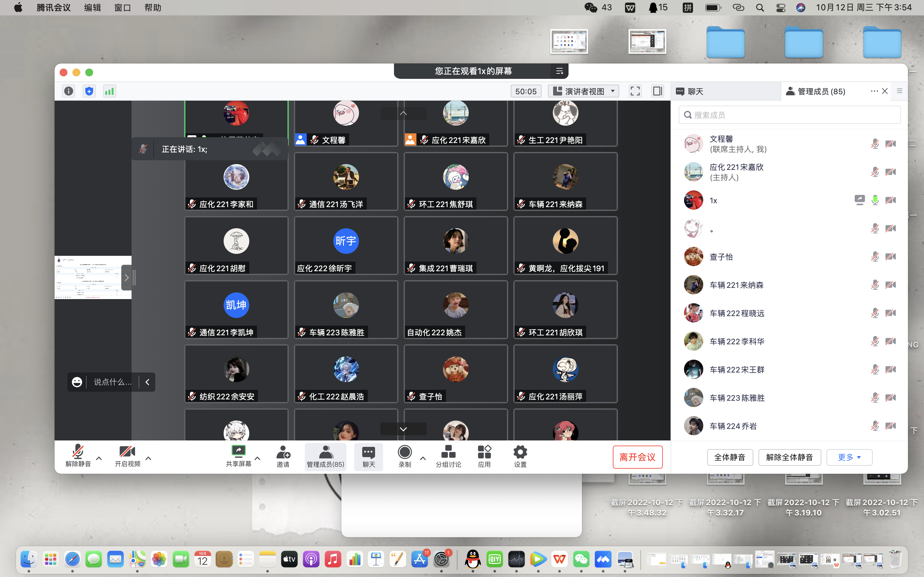Toggle the side panel layout icon
Image resolution: width=924 pixels, height=577 pixels.
(x=657, y=91)
